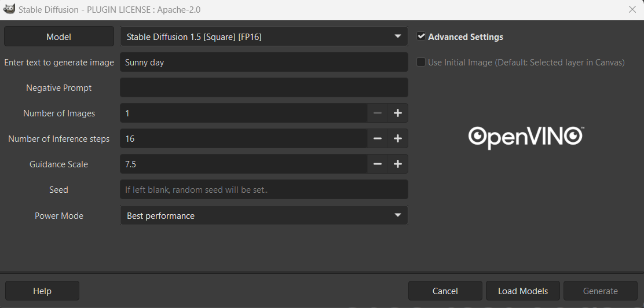Image resolution: width=644 pixels, height=308 pixels.
Task: Click the Help button
Action: coord(42,291)
